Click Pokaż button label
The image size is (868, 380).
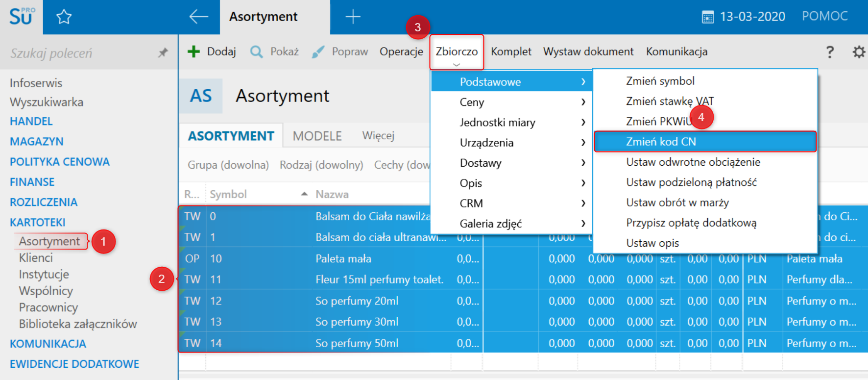(x=285, y=51)
